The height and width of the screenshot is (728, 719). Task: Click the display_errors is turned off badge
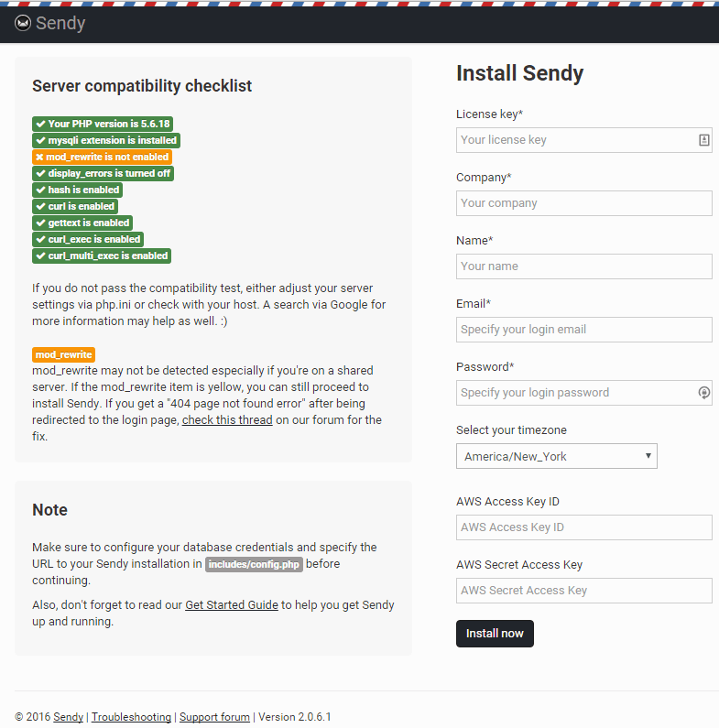coord(103,173)
